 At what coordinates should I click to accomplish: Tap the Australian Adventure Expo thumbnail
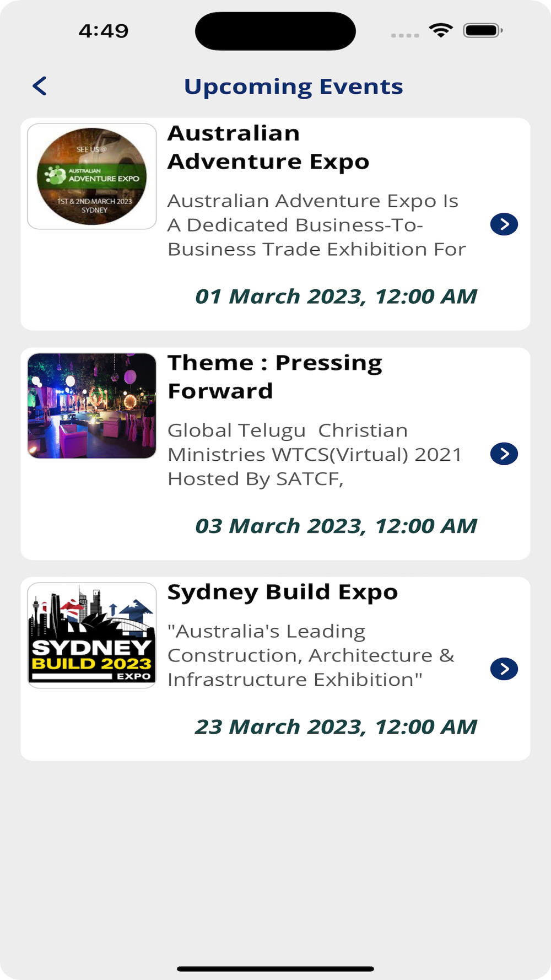tap(92, 176)
